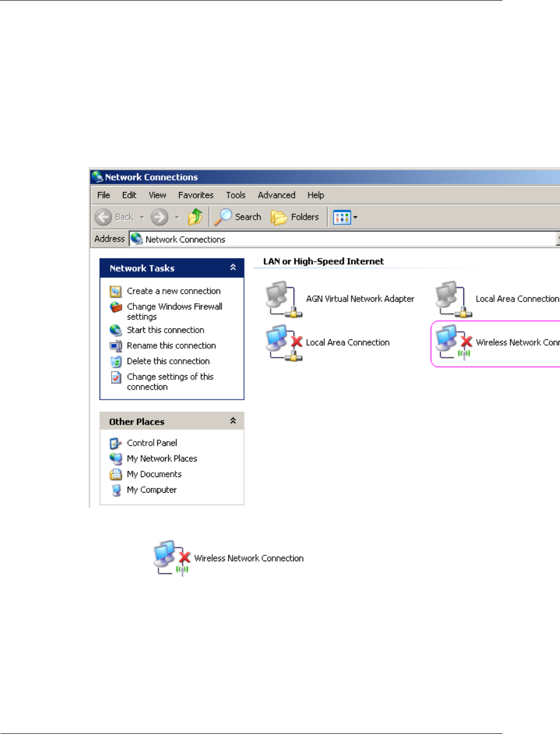Click the Control Panel icon

click(116, 443)
